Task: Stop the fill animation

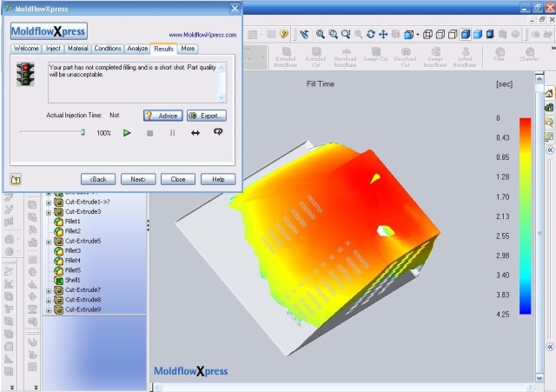Action: coord(150,133)
